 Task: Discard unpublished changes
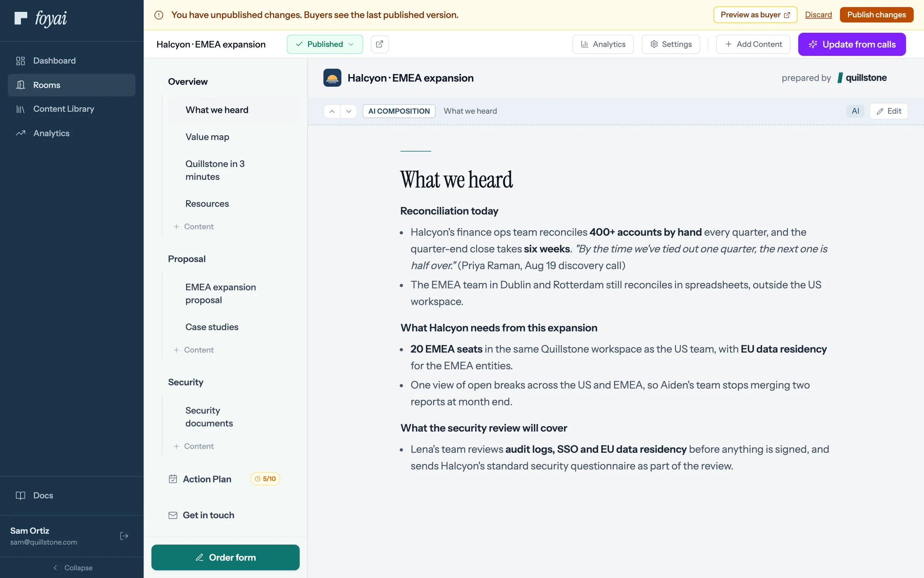click(818, 15)
